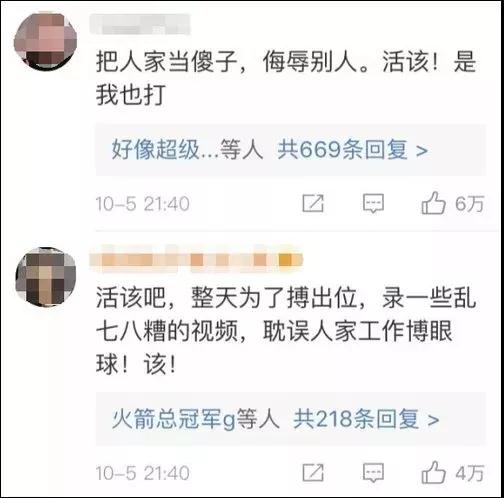The width and height of the screenshot is (504, 498).
Task: Tap the share icon on the second comment
Action: click(313, 473)
